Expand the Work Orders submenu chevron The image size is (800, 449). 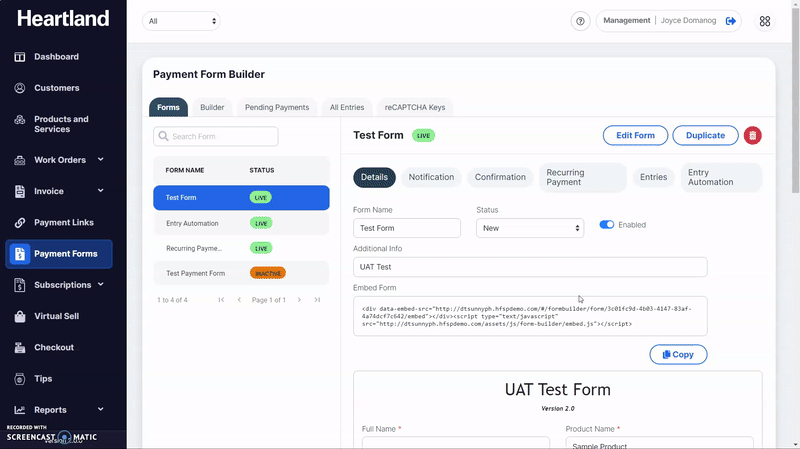pyautogui.click(x=101, y=160)
